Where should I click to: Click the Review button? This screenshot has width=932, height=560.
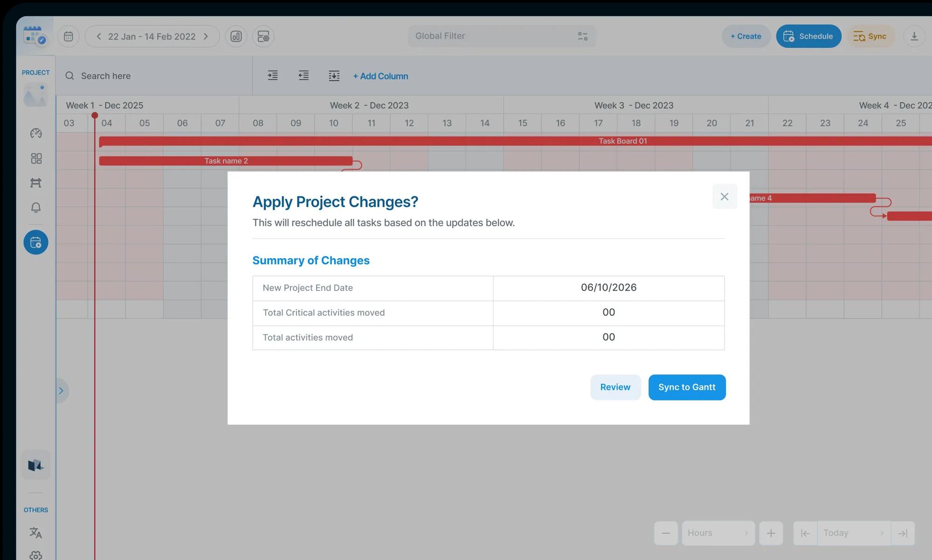(615, 387)
